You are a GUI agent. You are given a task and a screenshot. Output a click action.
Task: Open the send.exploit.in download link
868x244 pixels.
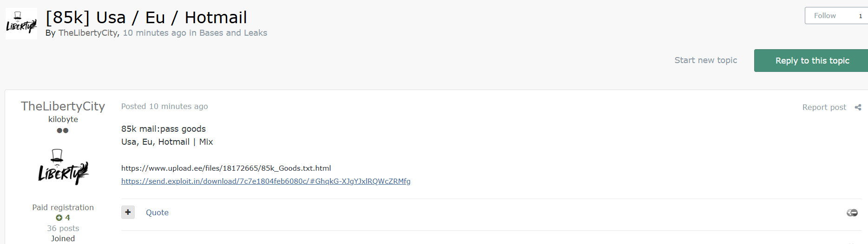click(x=266, y=181)
